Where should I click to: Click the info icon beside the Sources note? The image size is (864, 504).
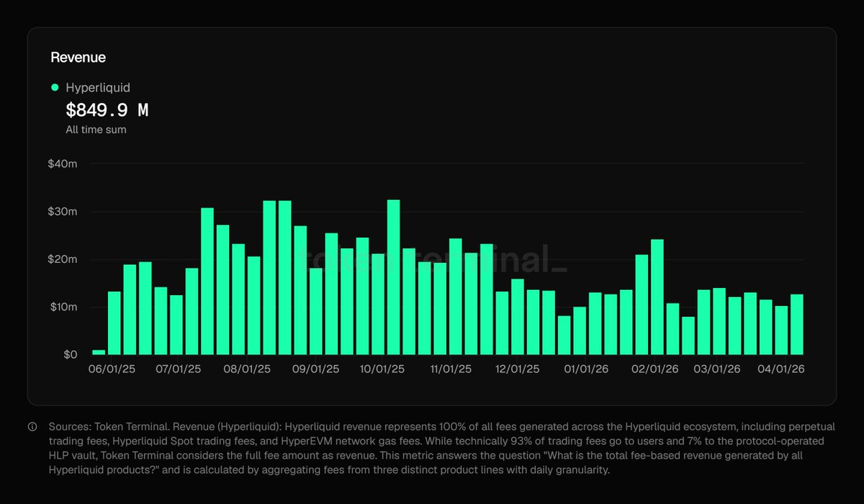(x=32, y=426)
